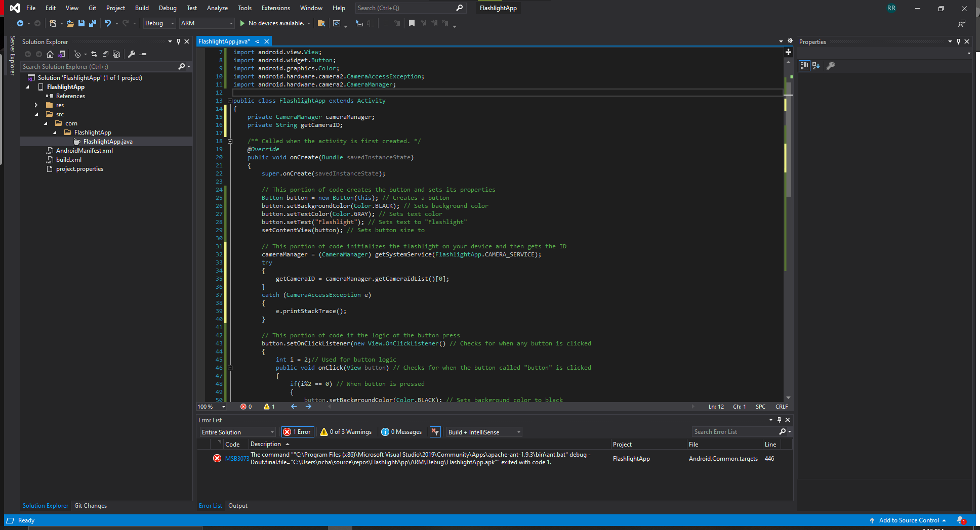Image resolution: width=980 pixels, height=530 pixels.
Task: Open the Debug configuration dropdown
Action: click(x=159, y=23)
